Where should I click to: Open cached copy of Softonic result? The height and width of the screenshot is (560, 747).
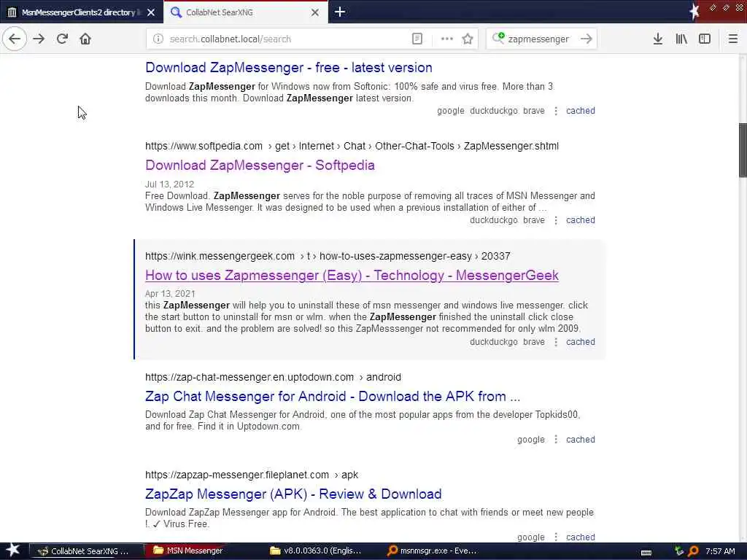point(580,111)
